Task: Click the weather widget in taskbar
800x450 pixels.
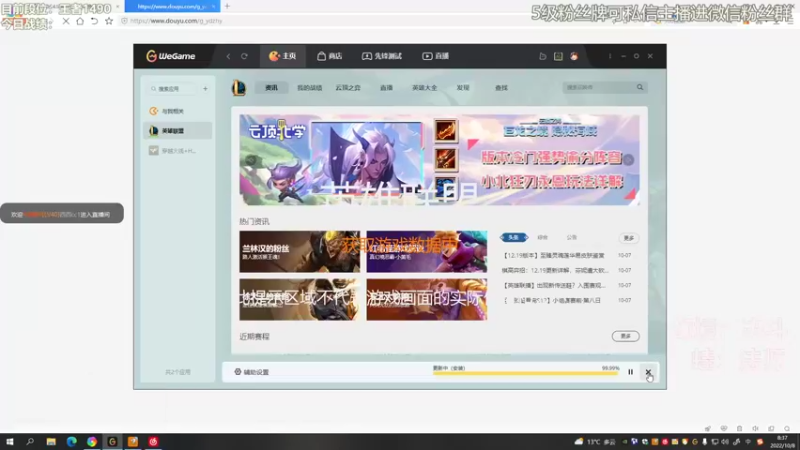Action: tap(594, 442)
